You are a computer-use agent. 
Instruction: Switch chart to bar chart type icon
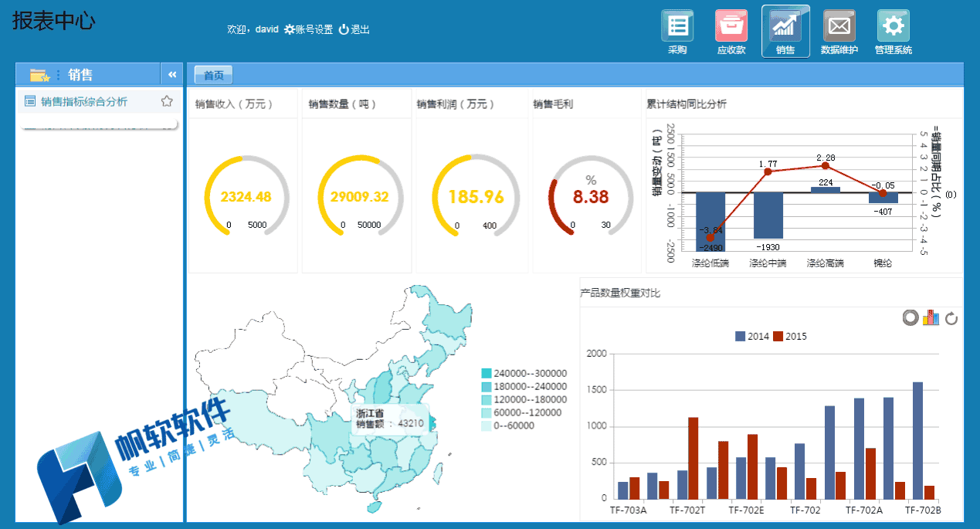pyautogui.click(x=931, y=317)
